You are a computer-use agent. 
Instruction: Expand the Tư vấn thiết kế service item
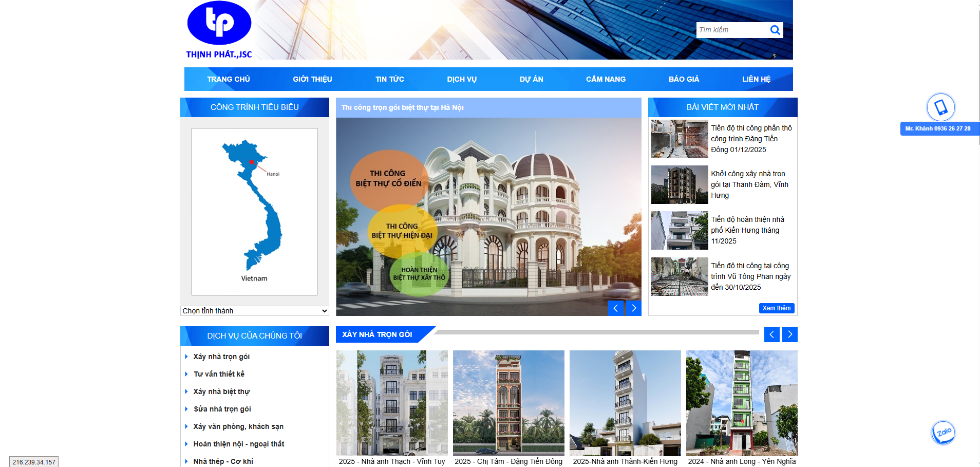coord(219,374)
